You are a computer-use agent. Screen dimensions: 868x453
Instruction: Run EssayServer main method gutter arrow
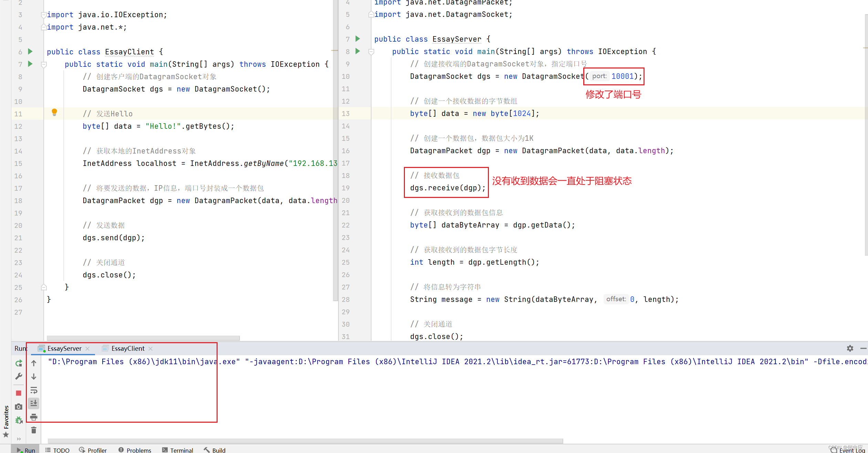click(x=358, y=51)
